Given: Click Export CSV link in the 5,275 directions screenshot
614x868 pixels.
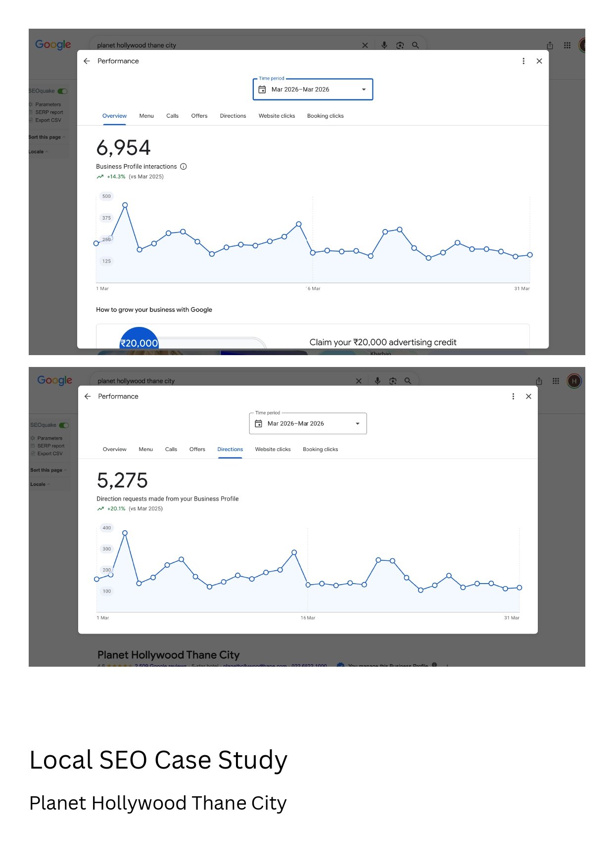Looking at the screenshot, I should [x=50, y=454].
